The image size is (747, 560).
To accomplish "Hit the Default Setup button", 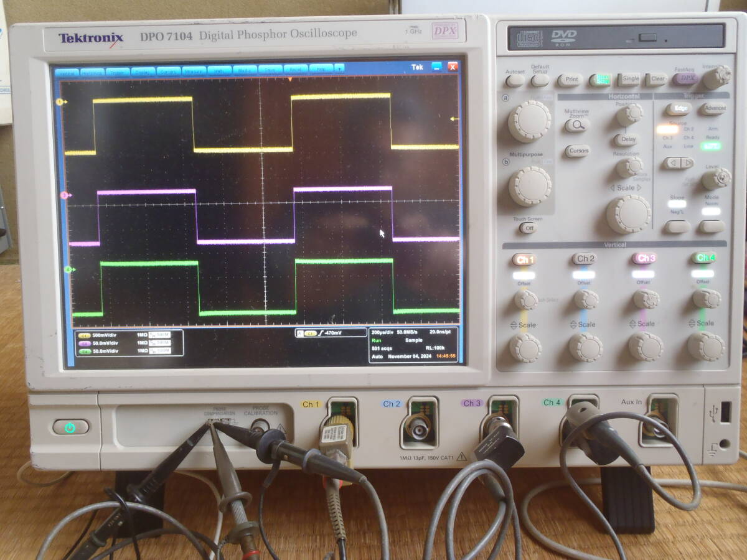I will (540, 80).
